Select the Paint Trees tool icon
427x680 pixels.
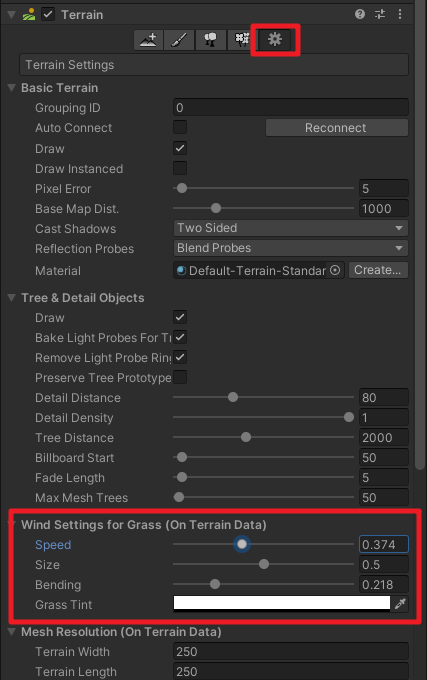(x=210, y=40)
